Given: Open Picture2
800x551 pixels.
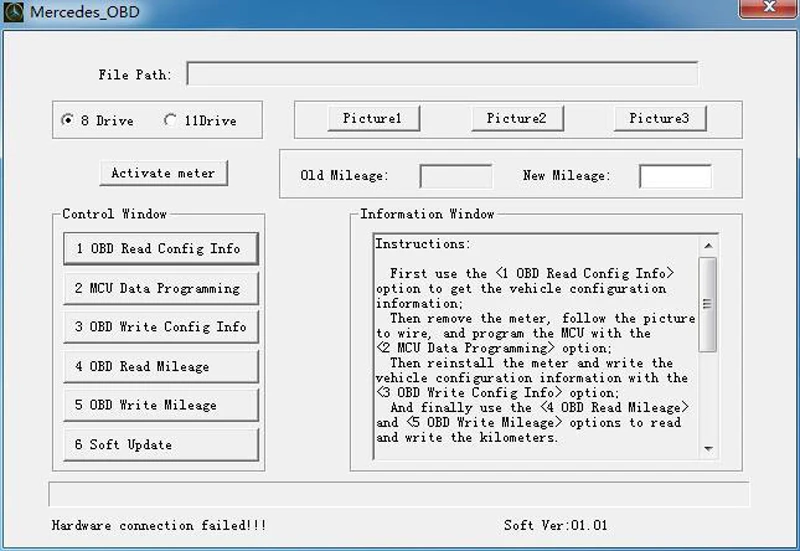Looking at the screenshot, I should 517,118.
